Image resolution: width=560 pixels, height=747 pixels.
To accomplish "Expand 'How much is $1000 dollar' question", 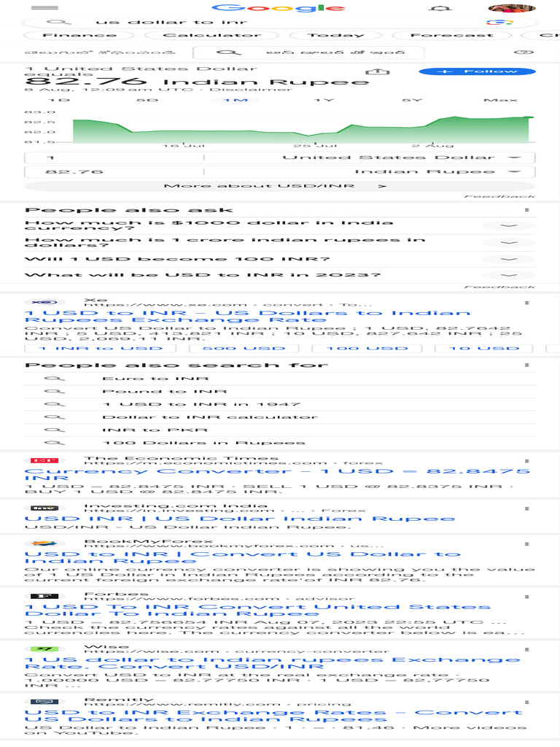I will 279,225.
